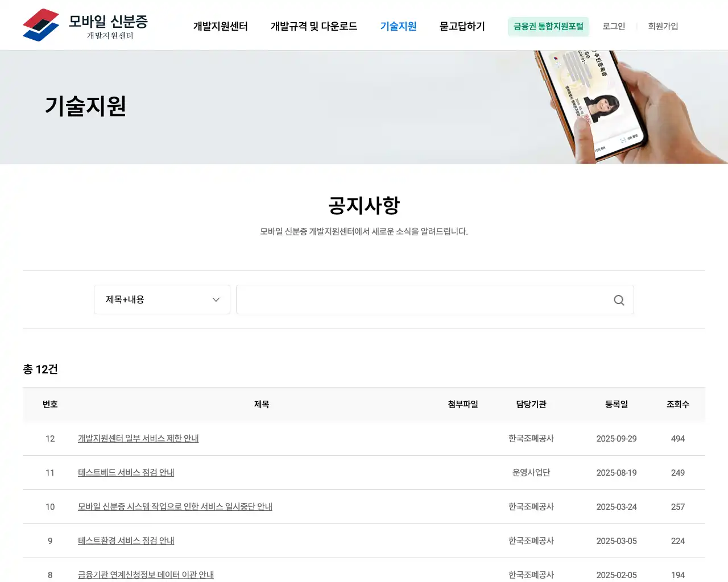Click the 로그인 link
The width and height of the screenshot is (728, 582).
(613, 26)
